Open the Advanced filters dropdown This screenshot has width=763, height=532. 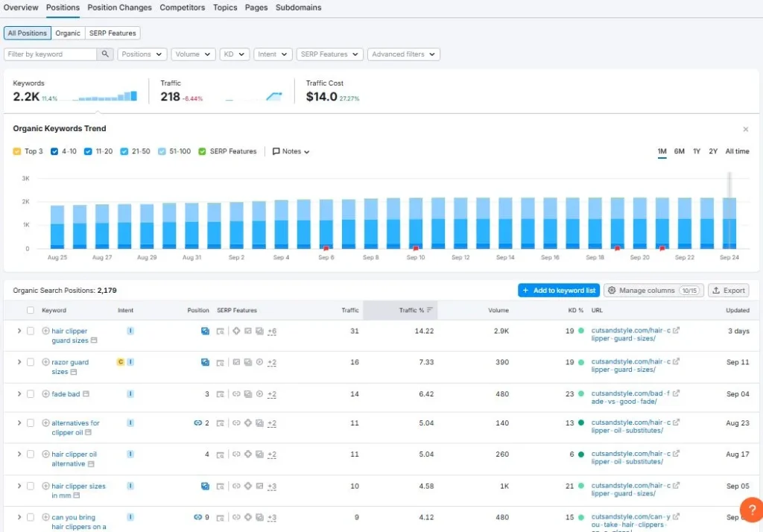pyautogui.click(x=403, y=54)
